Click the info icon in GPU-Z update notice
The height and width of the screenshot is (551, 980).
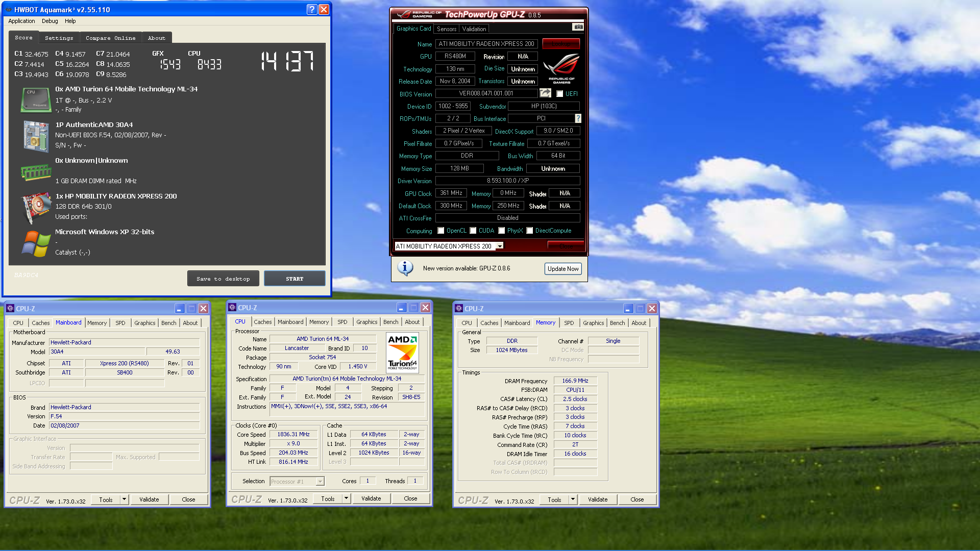(x=405, y=268)
